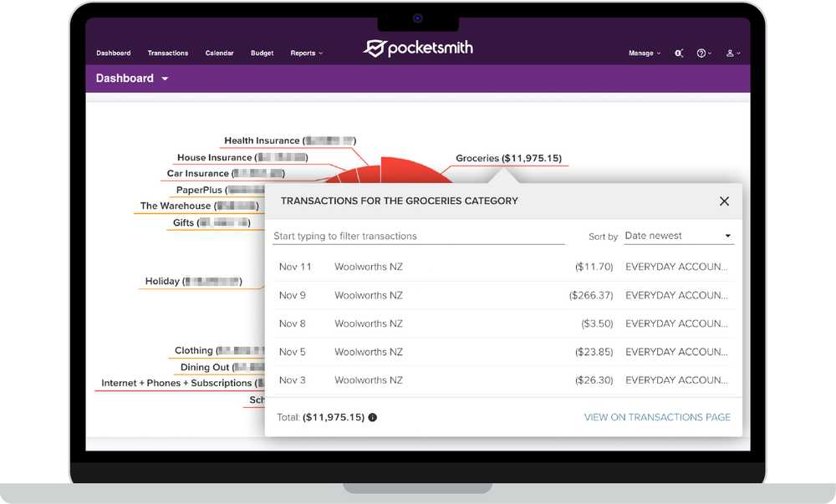This screenshot has height=504, width=836.
Task: Open the Dashboard nav item
Action: tap(114, 53)
